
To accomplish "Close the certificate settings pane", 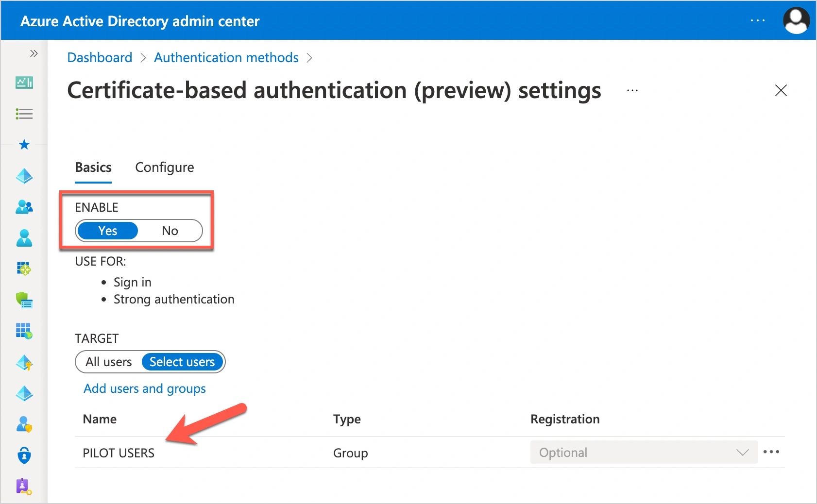I will point(781,90).
